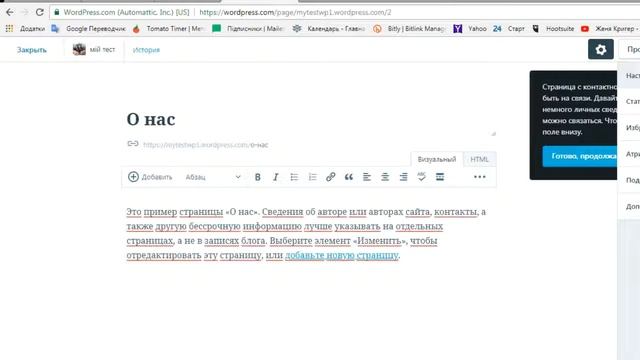Open the Підписники Mailer bookmark
This screenshot has height=360, width=640.
point(248,29)
